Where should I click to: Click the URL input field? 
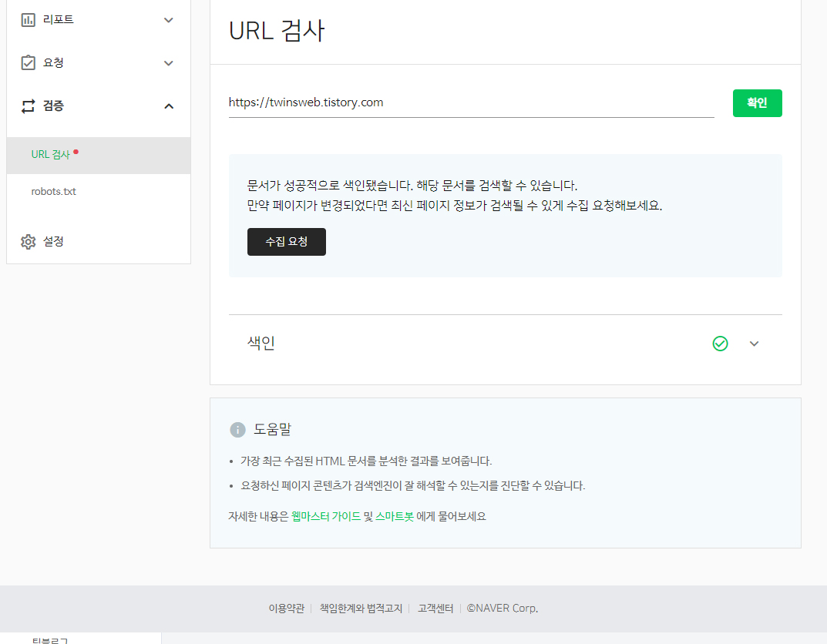[x=470, y=102]
